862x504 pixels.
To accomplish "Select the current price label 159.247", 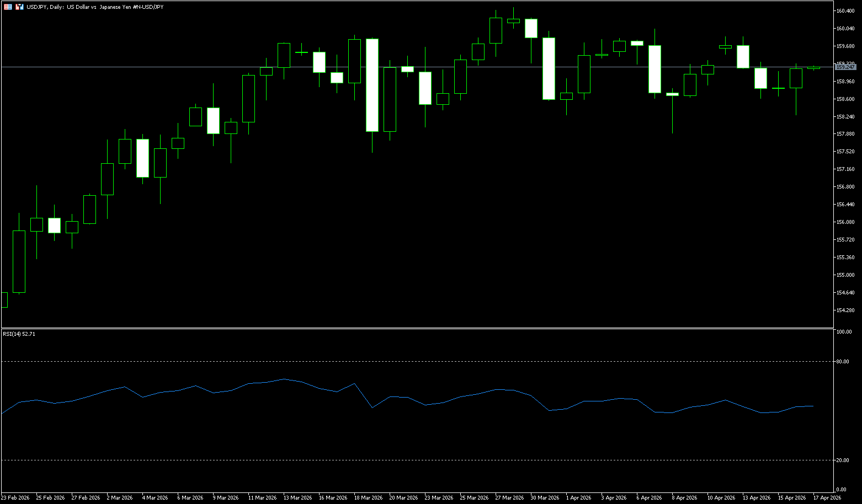I will (845, 67).
